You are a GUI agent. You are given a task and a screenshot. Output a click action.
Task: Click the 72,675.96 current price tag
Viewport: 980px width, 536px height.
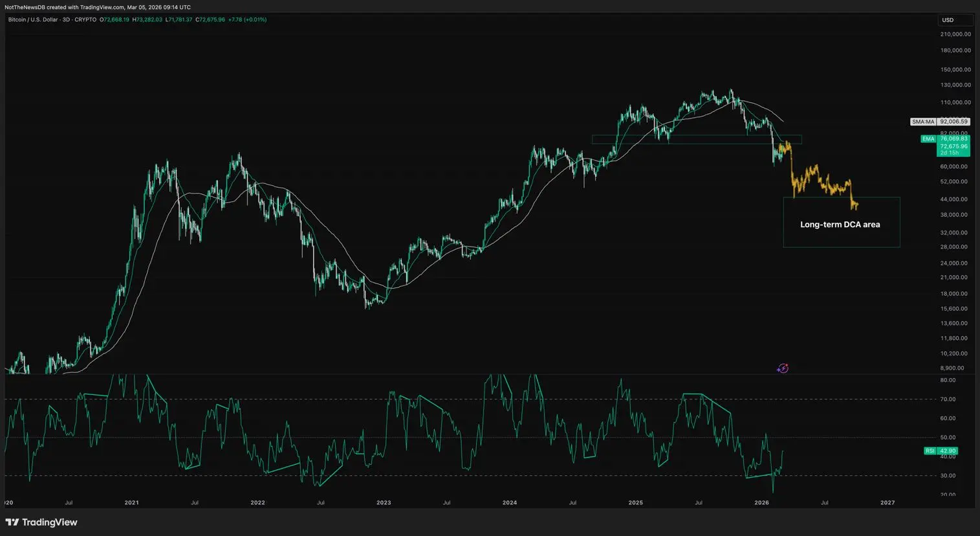click(953, 146)
